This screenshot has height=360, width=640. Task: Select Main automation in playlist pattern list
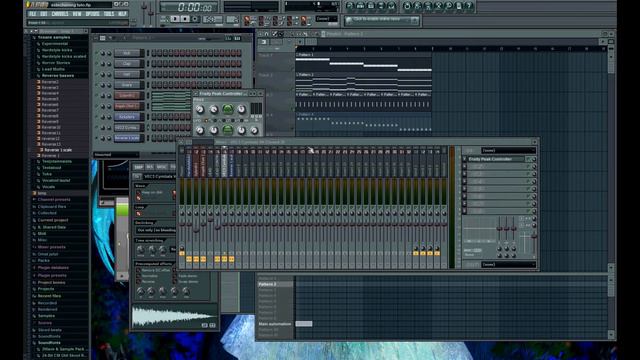tap(275, 324)
